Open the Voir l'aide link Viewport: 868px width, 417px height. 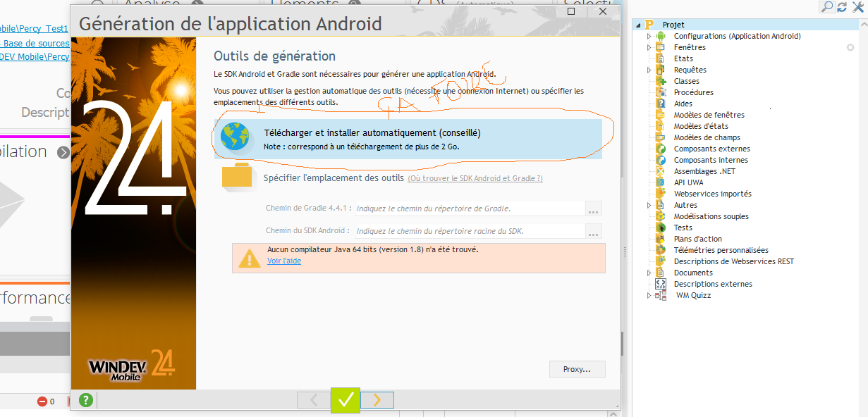click(x=284, y=261)
